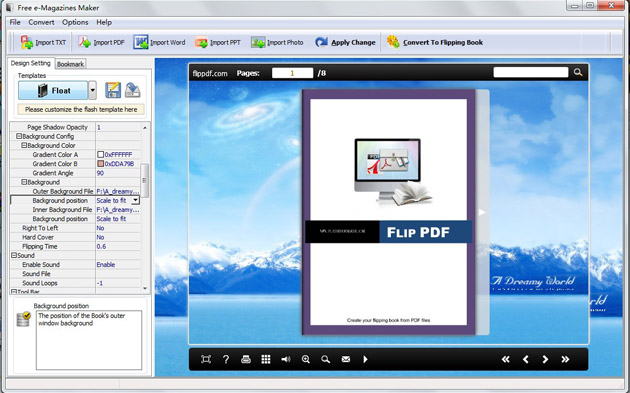Open the File menu
Screen dimensions: 630x393
15,22
